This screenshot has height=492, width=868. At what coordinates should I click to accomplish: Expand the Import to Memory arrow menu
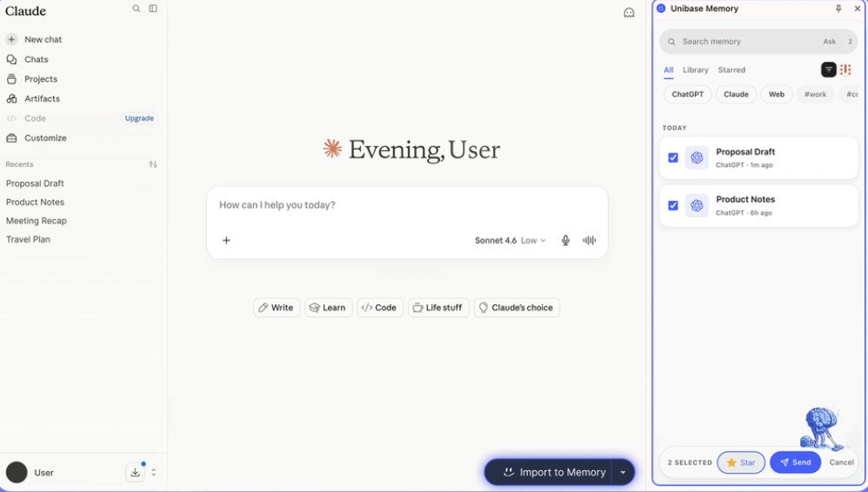click(x=623, y=472)
